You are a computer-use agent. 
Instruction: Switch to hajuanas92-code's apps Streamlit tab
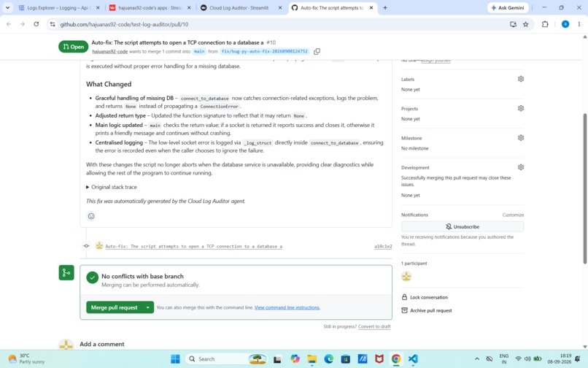150,7
